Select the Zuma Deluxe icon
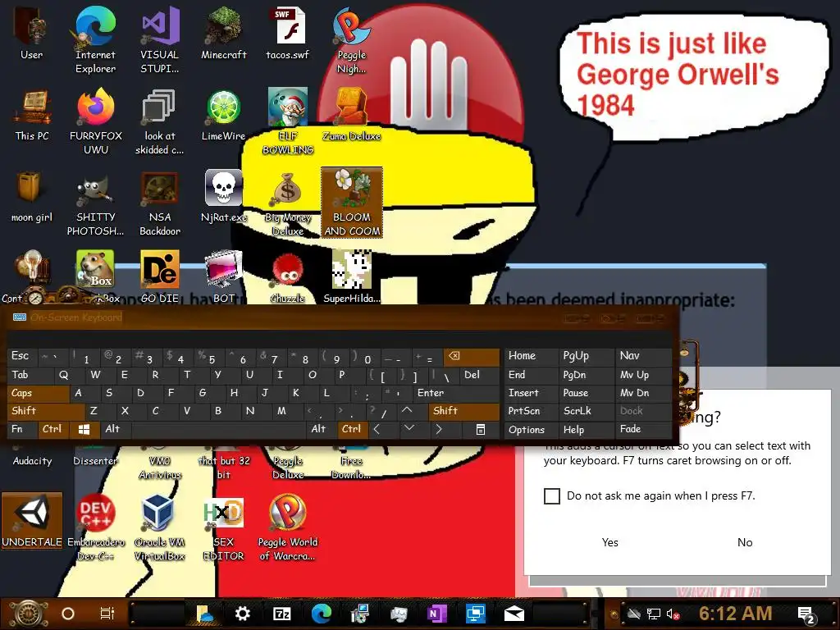Viewport: 840px width, 630px height. [x=351, y=115]
